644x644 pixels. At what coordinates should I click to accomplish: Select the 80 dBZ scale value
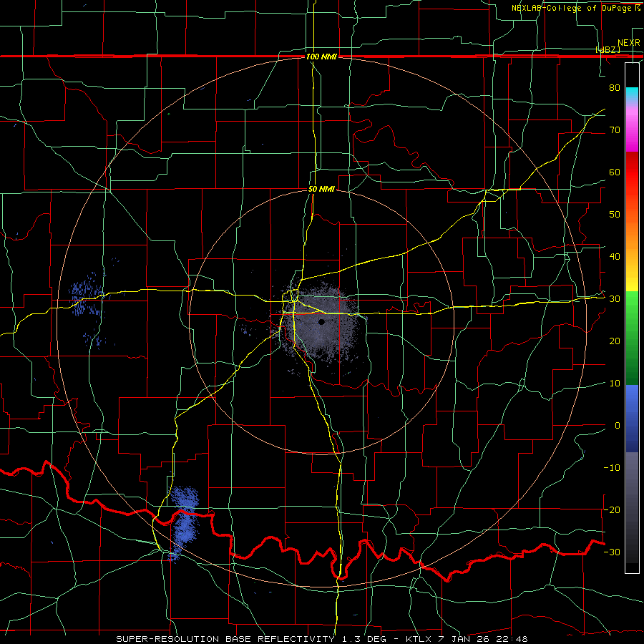[x=615, y=87]
